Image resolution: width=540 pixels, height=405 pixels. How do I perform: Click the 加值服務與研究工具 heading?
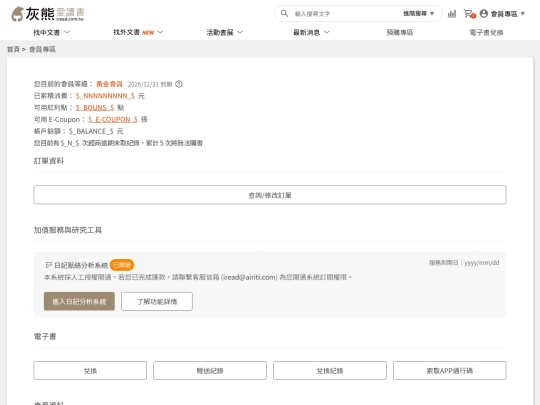coord(68,230)
